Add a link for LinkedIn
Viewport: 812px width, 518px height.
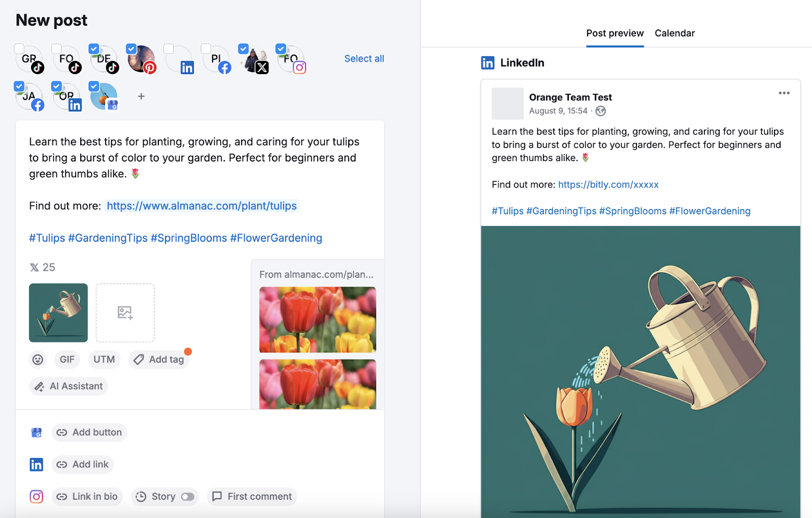point(82,464)
